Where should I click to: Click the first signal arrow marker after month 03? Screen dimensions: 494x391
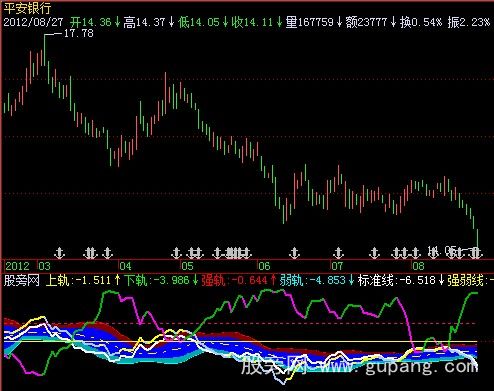point(59,253)
